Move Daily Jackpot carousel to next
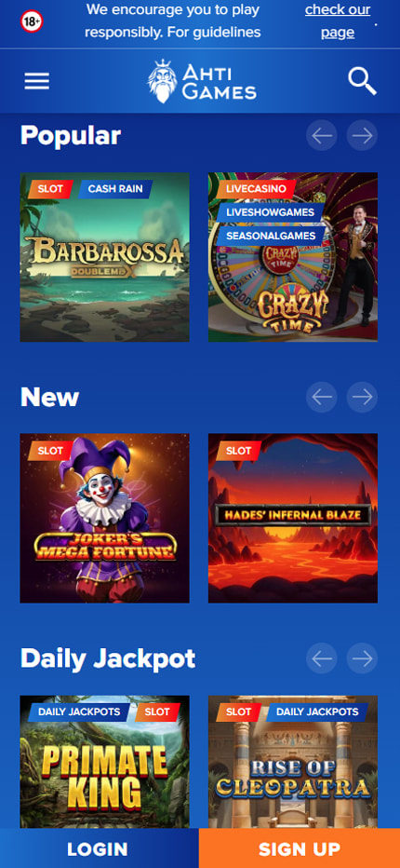The width and height of the screenshot is (400, 868). [363, 658]
